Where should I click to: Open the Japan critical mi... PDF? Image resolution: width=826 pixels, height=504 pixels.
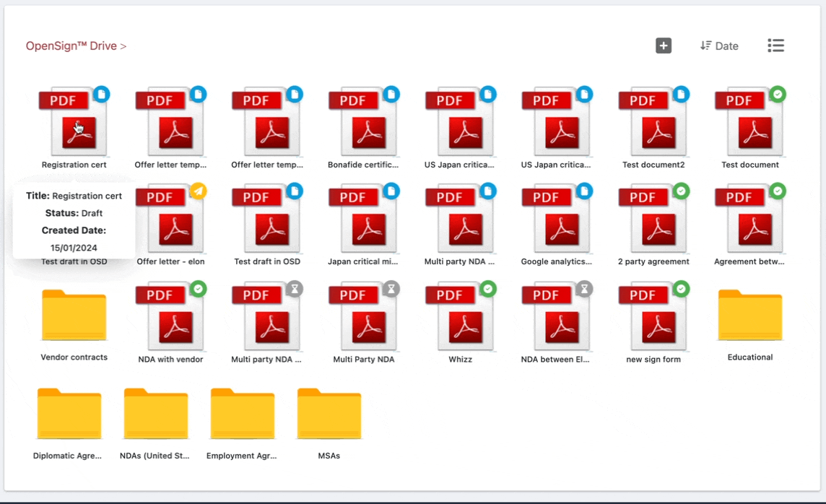click(x=363, y=219)
